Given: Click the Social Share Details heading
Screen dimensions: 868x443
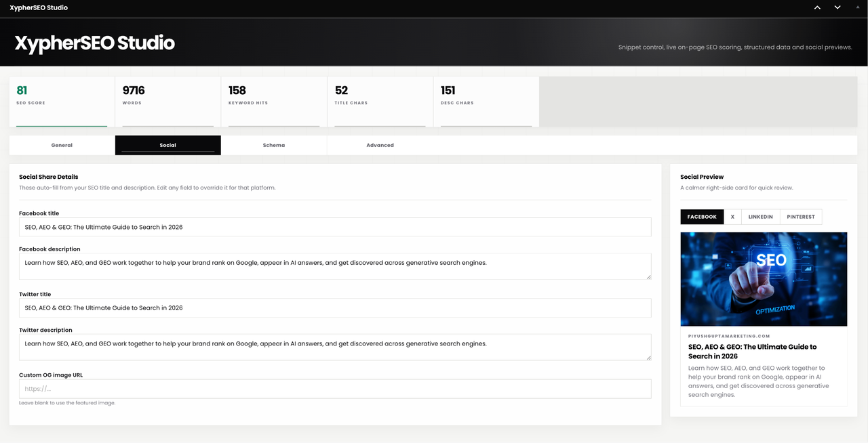Looking at the screenshot, I should point(49,177).
